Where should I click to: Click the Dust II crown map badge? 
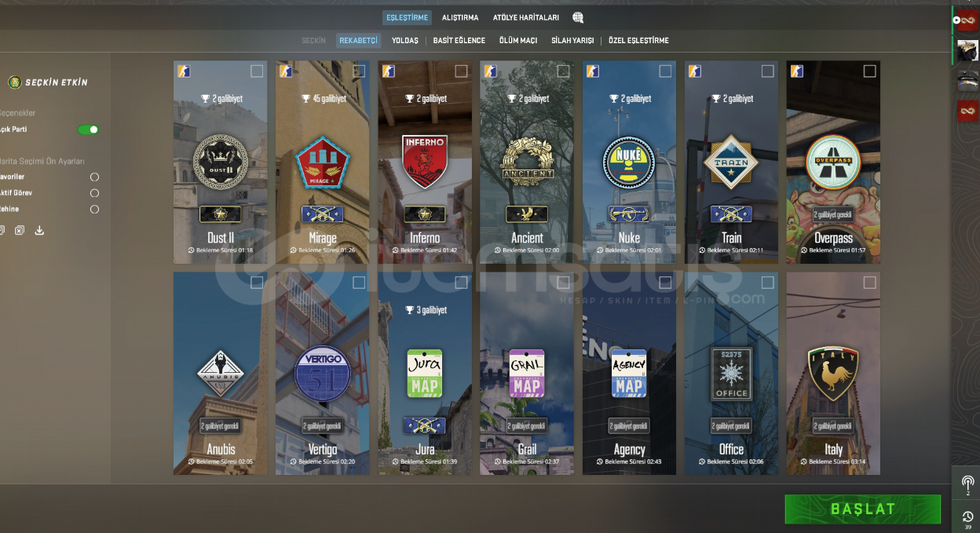click(221, 162)
